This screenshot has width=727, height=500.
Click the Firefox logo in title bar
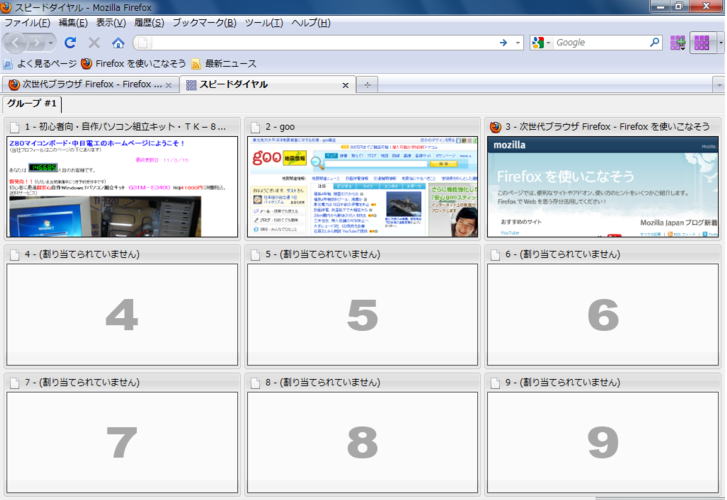6,7
